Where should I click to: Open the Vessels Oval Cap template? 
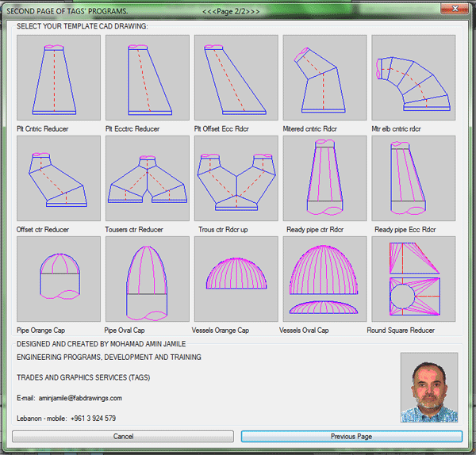click(x=324, y=279)
